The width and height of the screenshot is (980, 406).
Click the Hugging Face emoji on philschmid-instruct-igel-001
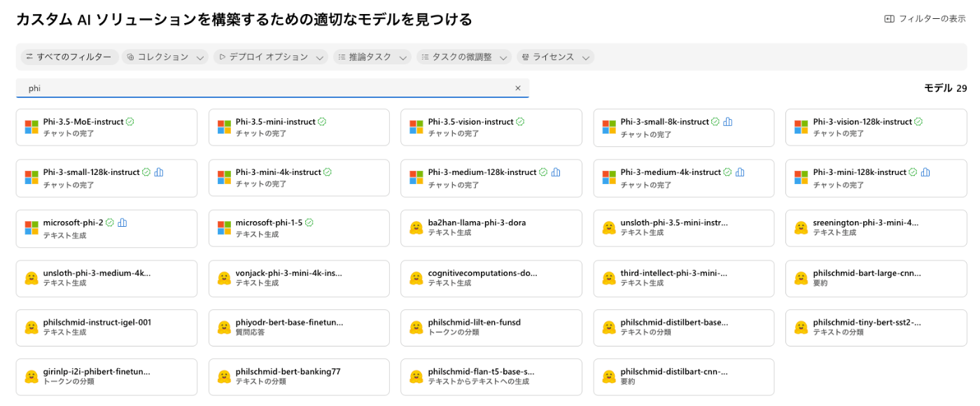[x=31, y=328]
